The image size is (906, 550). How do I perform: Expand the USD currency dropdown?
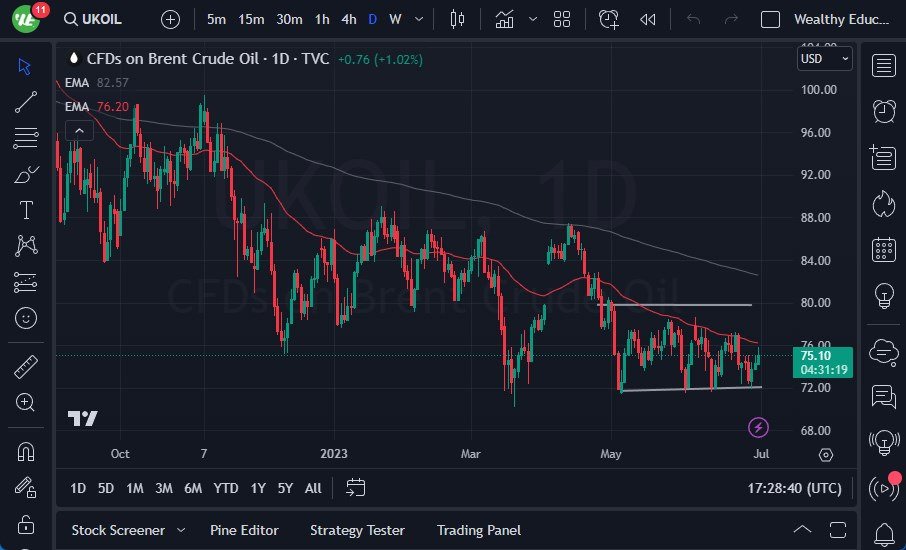(825, 59)
